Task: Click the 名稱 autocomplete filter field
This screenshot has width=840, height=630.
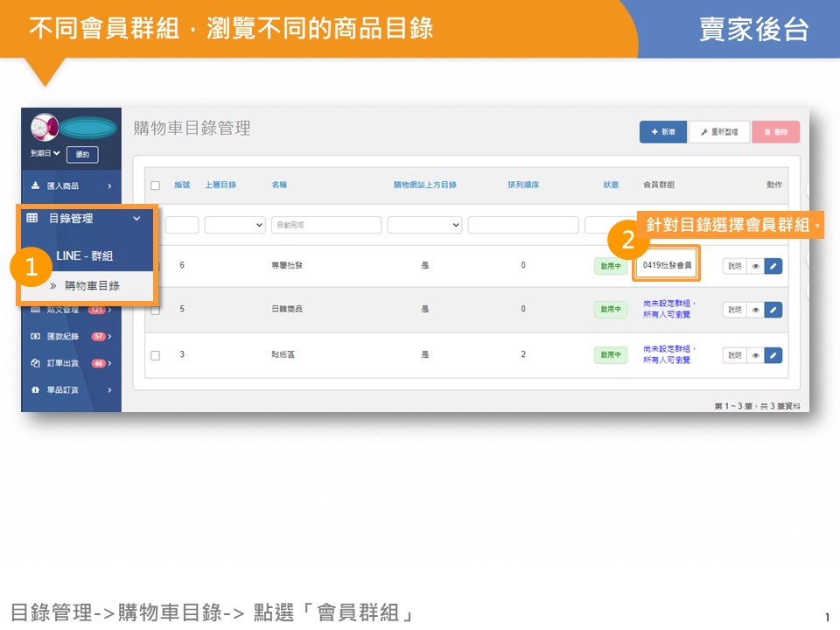Action: 325,225
